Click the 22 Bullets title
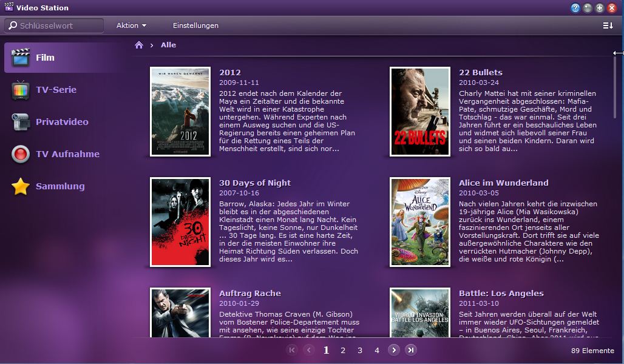Viewport: 624px width, 364px height. [x=480, y=72]
